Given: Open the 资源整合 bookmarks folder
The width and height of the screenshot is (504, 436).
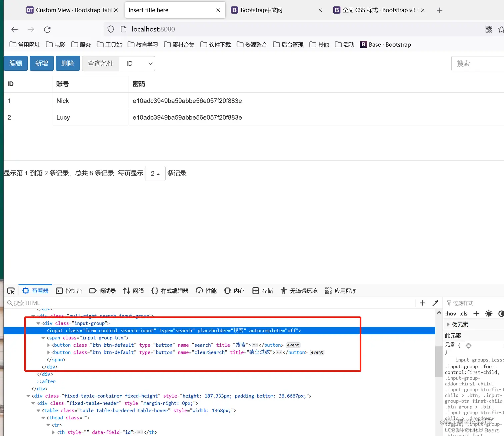Looking at the screenshot, I should pyautogui.click(x=252, y=45).
